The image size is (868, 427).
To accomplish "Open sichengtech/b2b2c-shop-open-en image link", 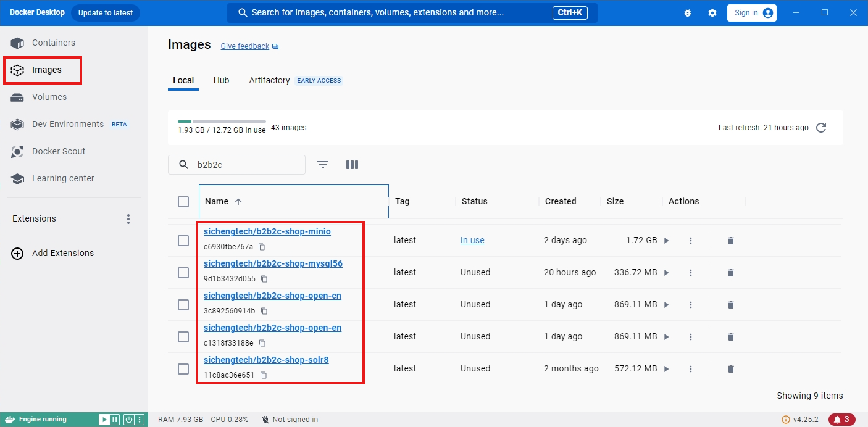I will pyautogui.click(x=272, y=328).
